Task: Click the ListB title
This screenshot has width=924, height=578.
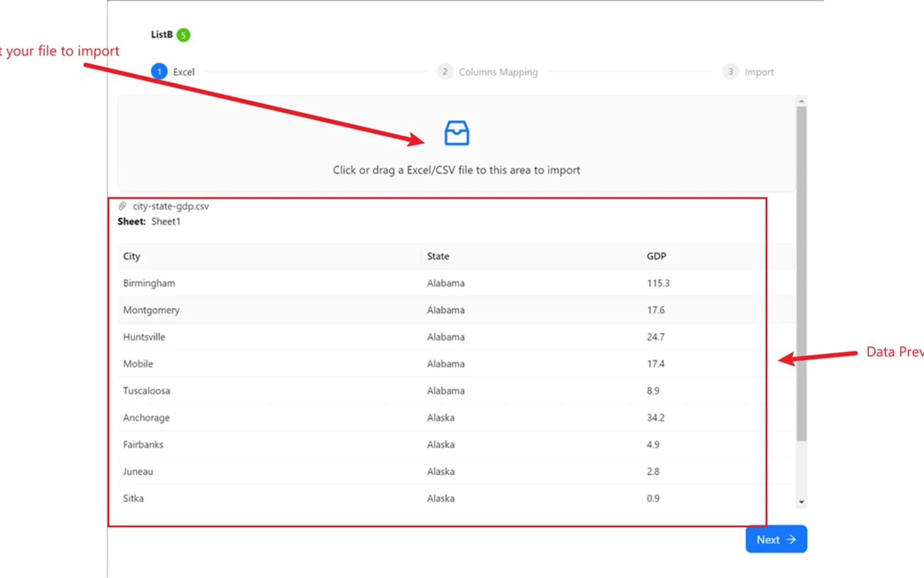Action: [x=162, y=35]
